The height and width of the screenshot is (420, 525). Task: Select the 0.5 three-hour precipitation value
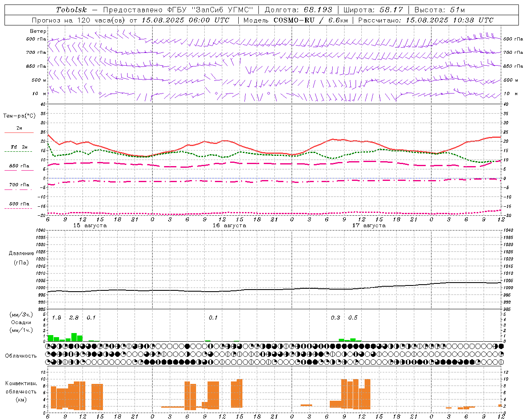tap(353, 318)
